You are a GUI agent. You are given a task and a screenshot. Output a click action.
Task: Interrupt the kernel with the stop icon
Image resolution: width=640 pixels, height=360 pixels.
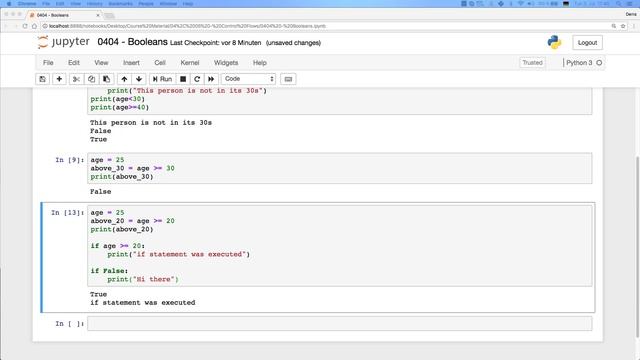point(183,79)
